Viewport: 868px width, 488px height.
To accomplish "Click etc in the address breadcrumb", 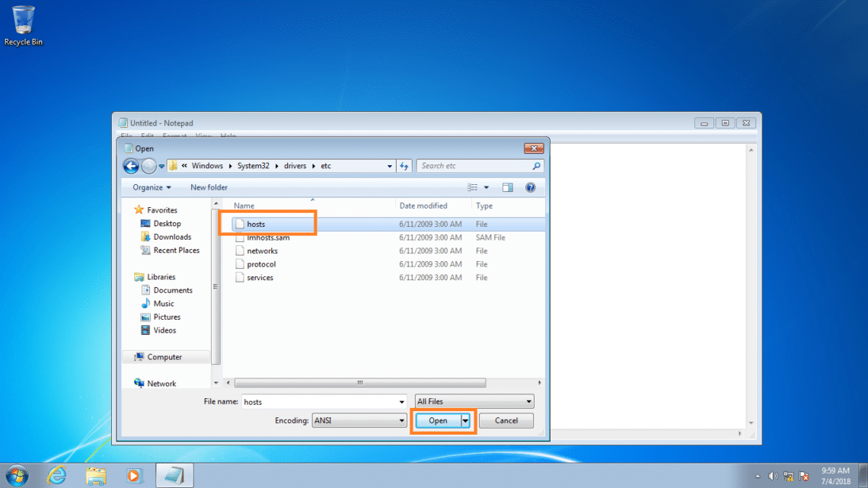I will (326, 166).
